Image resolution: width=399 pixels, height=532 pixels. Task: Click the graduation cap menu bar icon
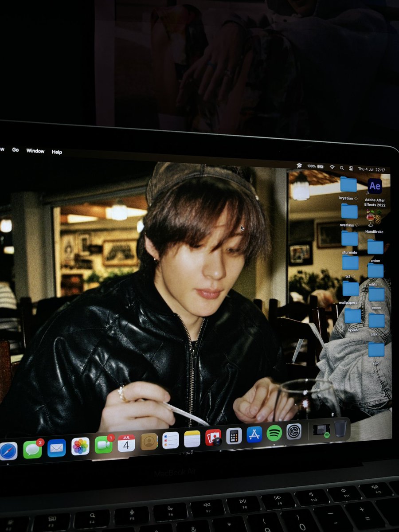tap(299, 166)
